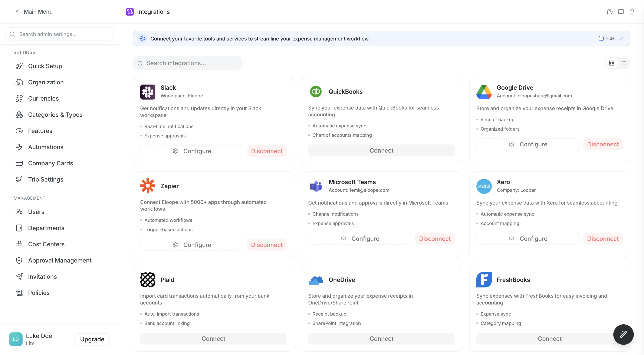Dismiss the info banner with X
Screen dimensions: 644x355
pos(622,38)
